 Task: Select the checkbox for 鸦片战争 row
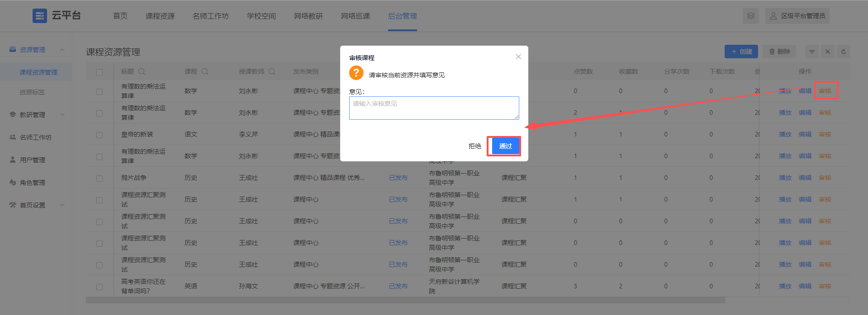[100, 178]
